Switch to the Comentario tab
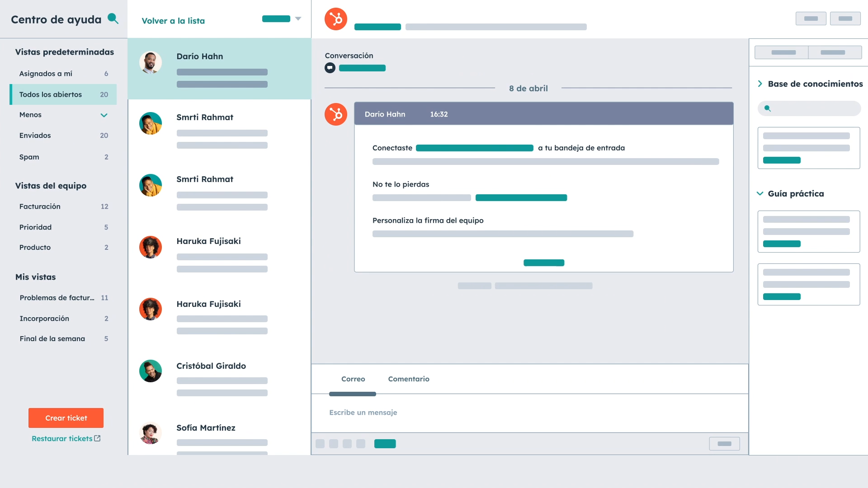868x488 pixels. tap(408, 379)
